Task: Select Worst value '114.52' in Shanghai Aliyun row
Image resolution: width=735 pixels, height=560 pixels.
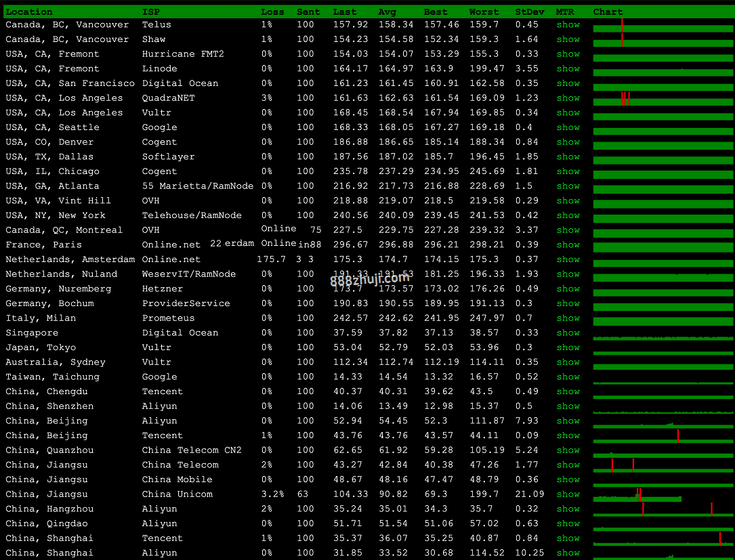Action: (487, 553)
